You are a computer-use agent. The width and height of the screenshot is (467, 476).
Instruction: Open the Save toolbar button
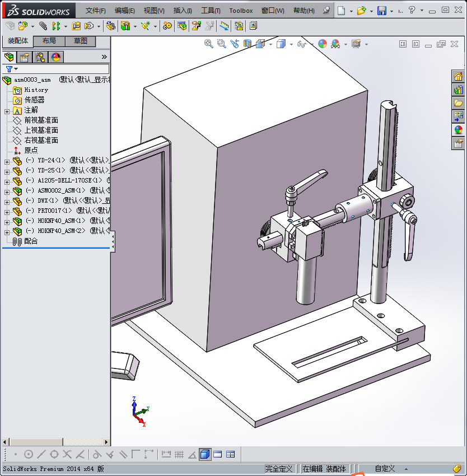point(381,11)
